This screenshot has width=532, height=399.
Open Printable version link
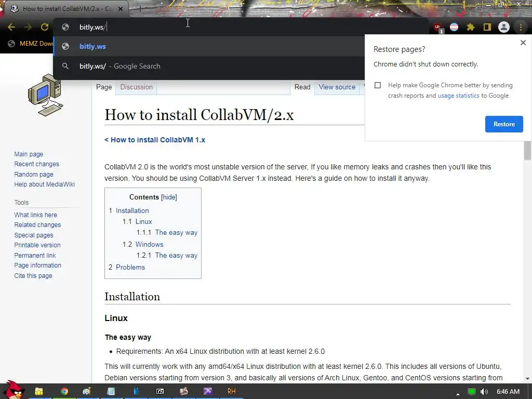tap(37, 245)
